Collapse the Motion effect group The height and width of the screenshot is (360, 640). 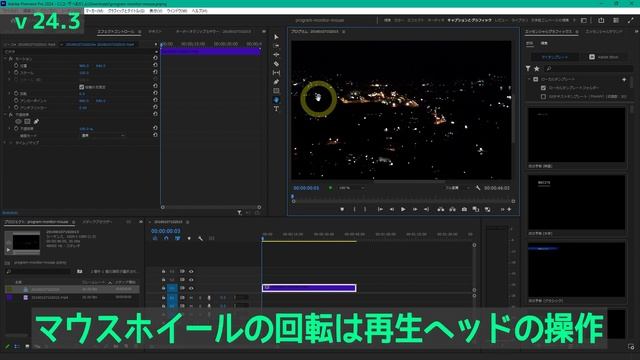5,59
